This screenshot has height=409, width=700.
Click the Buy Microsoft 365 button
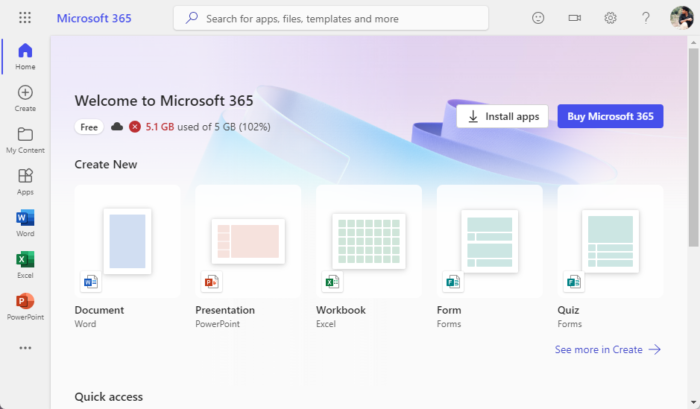(x=610, y=116)
